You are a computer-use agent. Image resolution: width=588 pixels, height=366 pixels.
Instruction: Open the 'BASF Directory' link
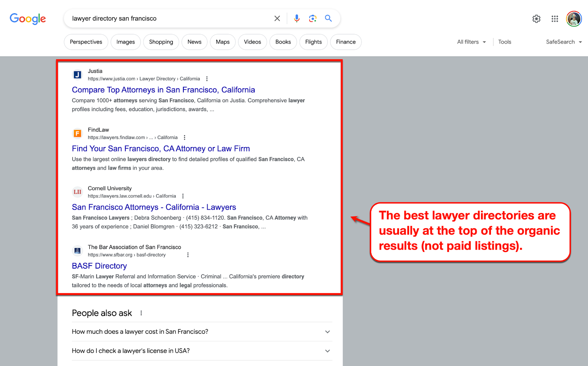pos(99,266)
